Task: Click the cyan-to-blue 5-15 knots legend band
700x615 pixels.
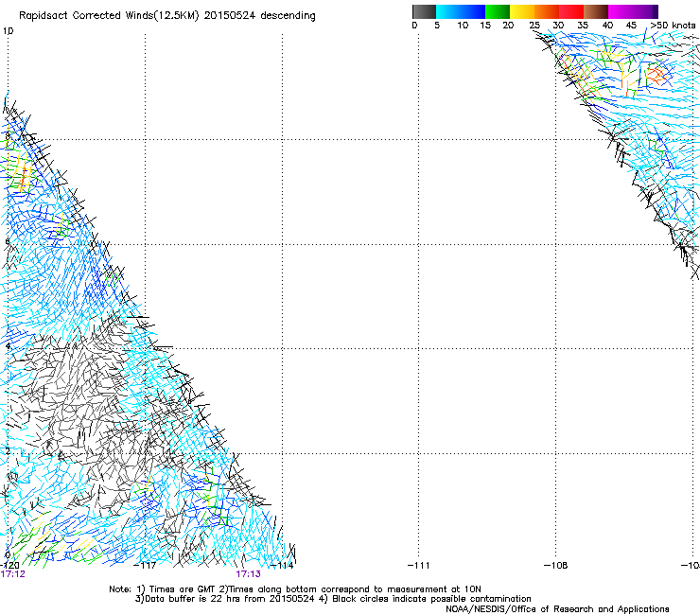Action: pos(461,11)
